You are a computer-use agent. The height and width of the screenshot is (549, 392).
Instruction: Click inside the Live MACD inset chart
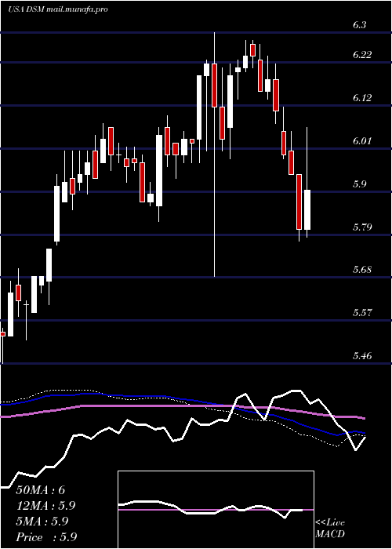[x=216, y=510]
